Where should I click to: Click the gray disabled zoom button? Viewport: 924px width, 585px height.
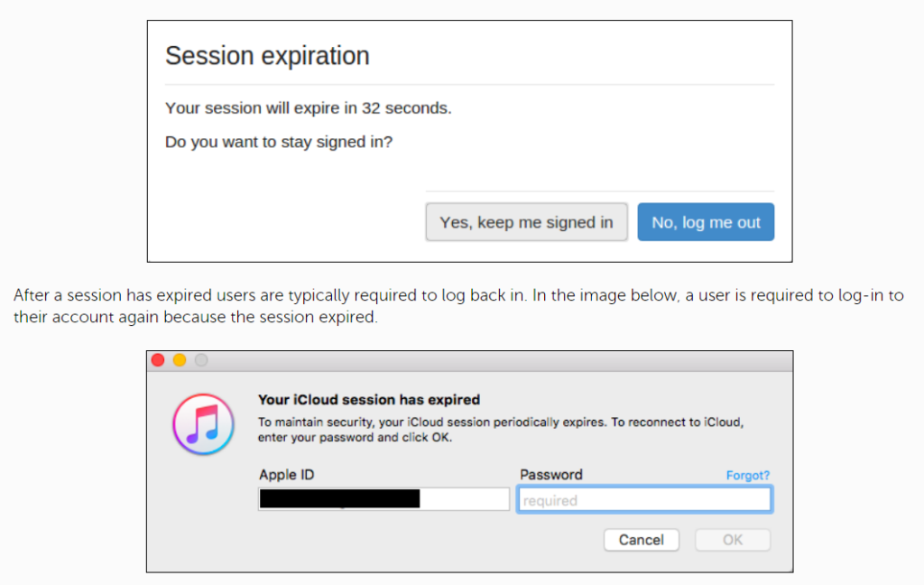(201, 360)
